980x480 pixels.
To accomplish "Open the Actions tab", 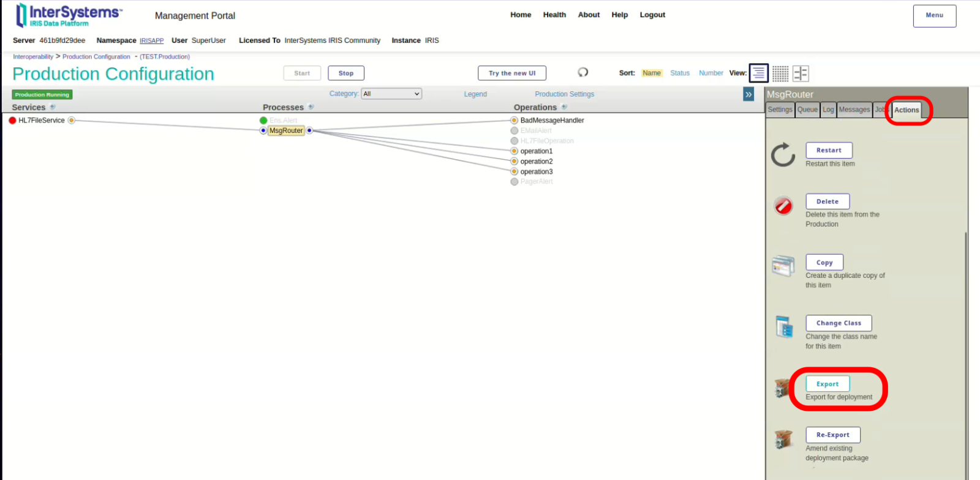I will [907, 110].
